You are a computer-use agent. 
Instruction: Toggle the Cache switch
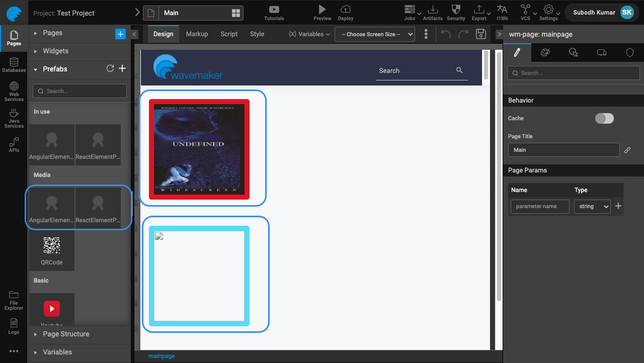point(604,118)
